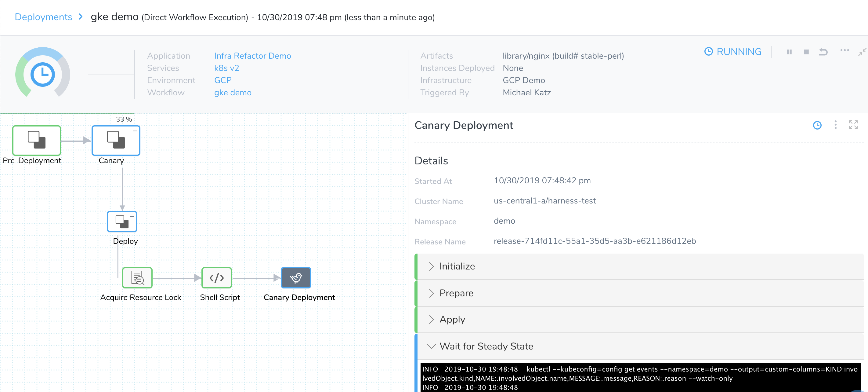This screenshot has width=868, height=392.
Task: Open the gke demo workflow link
Action: click(233, 93)
